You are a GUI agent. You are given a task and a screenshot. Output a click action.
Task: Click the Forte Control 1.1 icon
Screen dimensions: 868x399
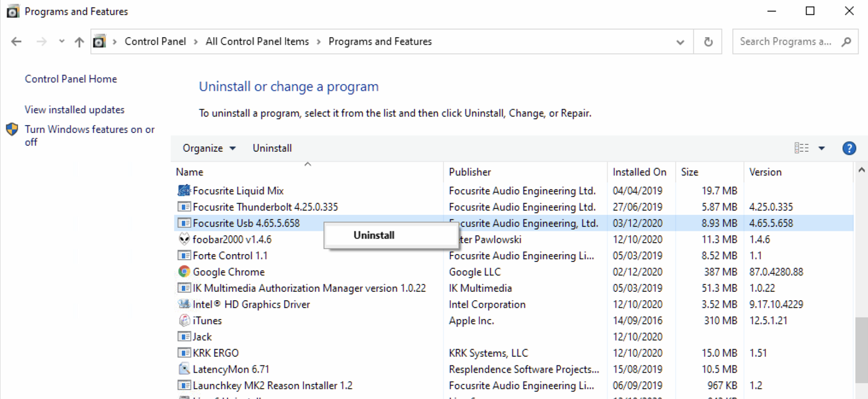[184, 255]
